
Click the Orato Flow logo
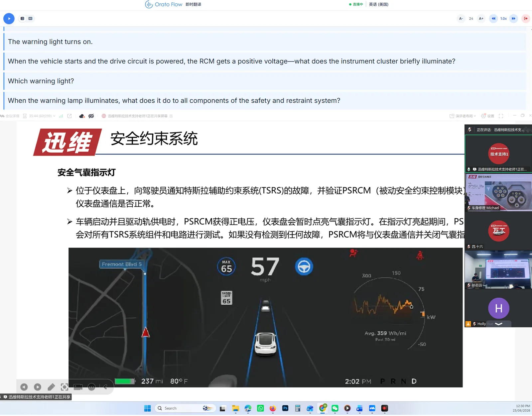point(164,4)
